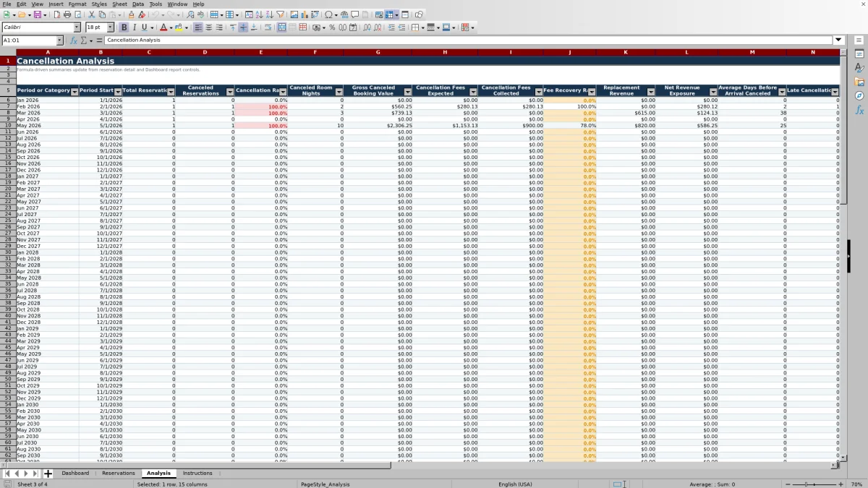Open the Font Size dropdown

110,27
